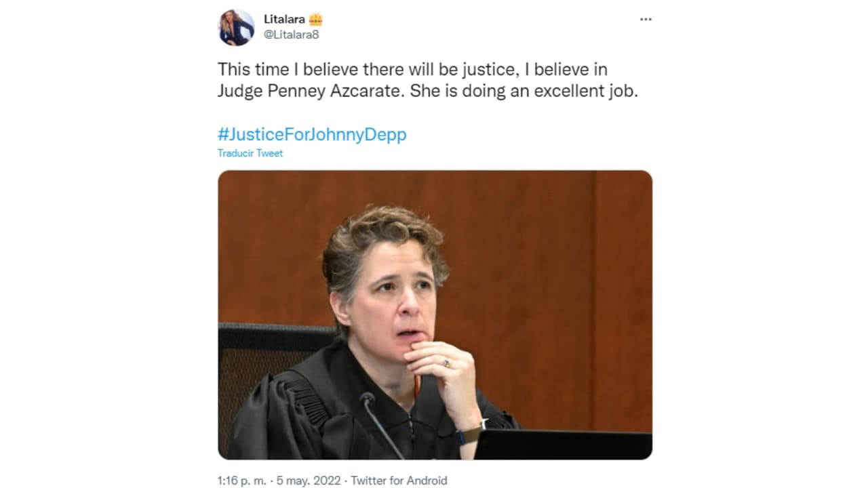Image resolution: width=868 pixels, height=488 pixels.
Task: Enlarge the attached courtroom photo
Action: tap(435, 314)
